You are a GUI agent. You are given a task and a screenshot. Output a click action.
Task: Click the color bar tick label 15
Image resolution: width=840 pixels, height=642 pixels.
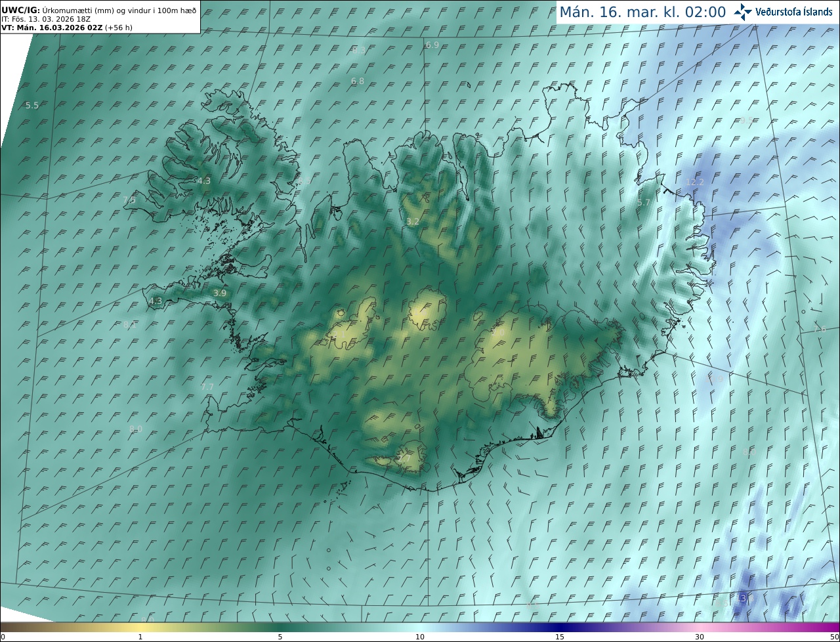click(560, 637)
